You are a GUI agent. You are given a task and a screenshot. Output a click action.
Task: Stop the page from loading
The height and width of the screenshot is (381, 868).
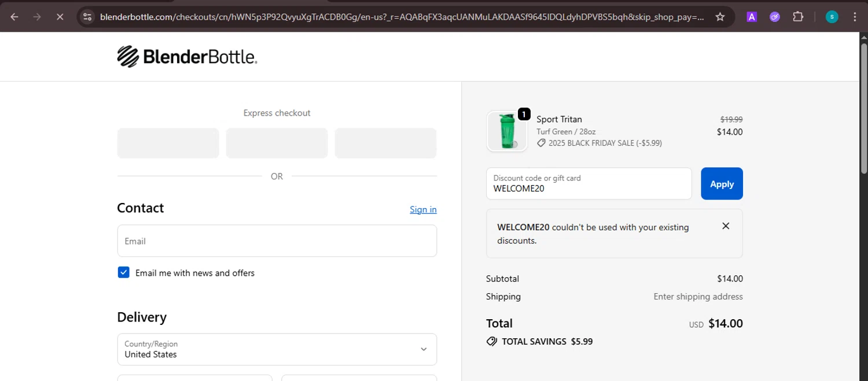click(60, 17)
